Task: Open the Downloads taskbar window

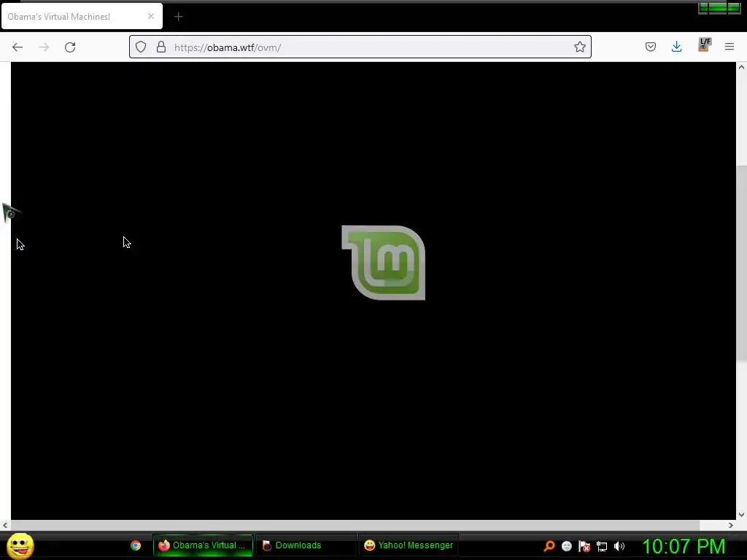Action: click(x=306, y=545)
